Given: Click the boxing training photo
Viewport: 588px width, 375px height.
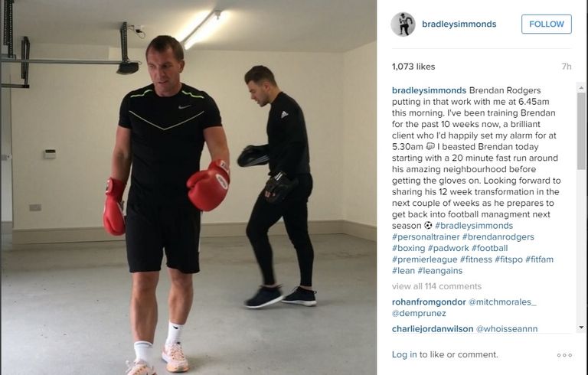Looking at the screenshot, I should point(188,187).
